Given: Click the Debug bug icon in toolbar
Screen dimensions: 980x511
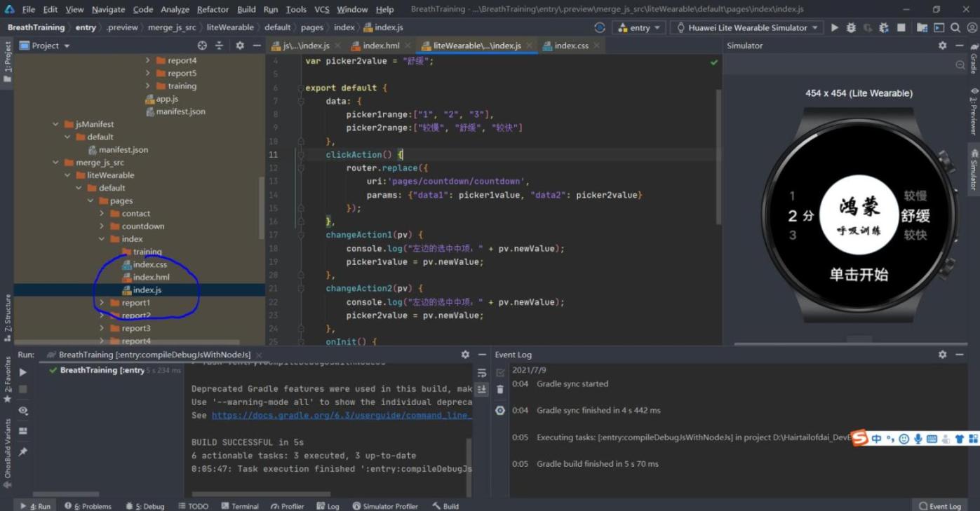Looking at the screenshot, I should [851, 27].
